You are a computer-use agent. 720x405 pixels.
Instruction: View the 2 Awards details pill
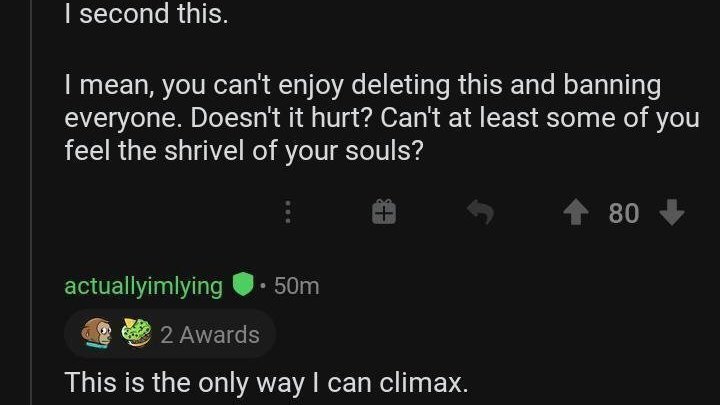(x=170, y=334)
